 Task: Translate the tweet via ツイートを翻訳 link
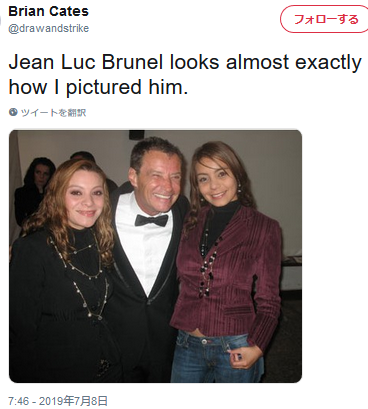pyautogui.click(x=53, y=113)
